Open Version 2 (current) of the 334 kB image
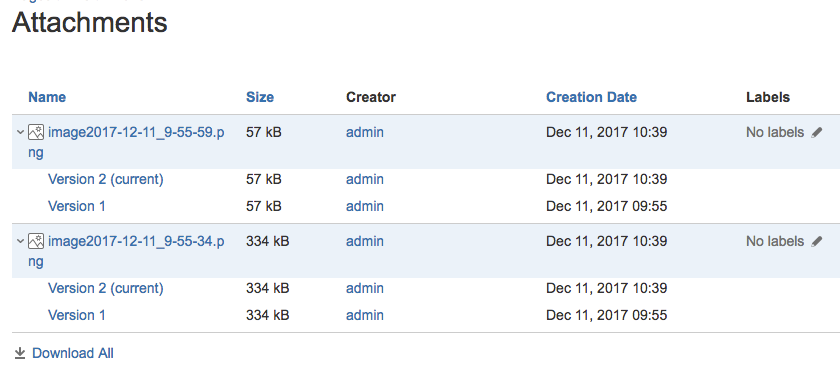The image size is (840, 366). click(x=106, y=288)
